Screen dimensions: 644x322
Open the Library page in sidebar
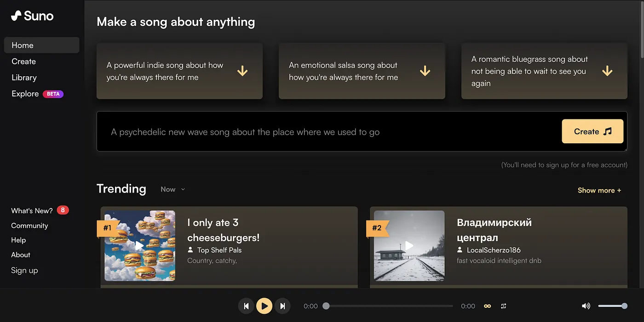24,78
